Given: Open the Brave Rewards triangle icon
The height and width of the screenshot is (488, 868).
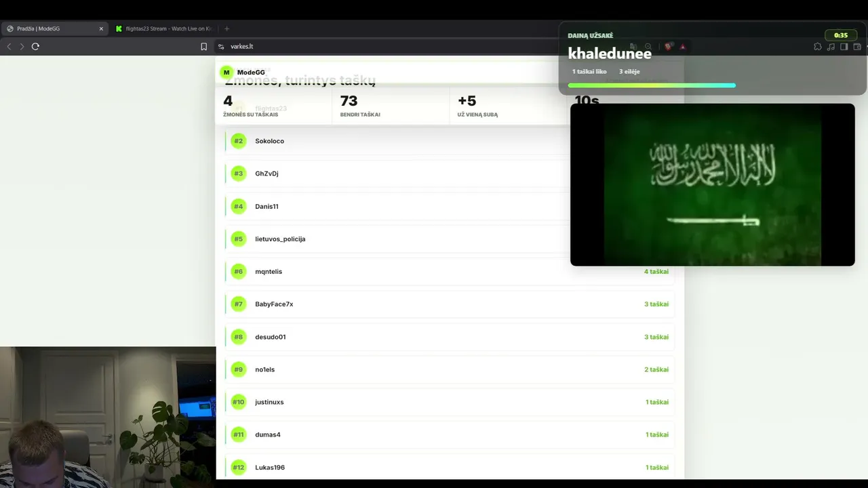Looking at the screenshot, I should pos(683,47).
